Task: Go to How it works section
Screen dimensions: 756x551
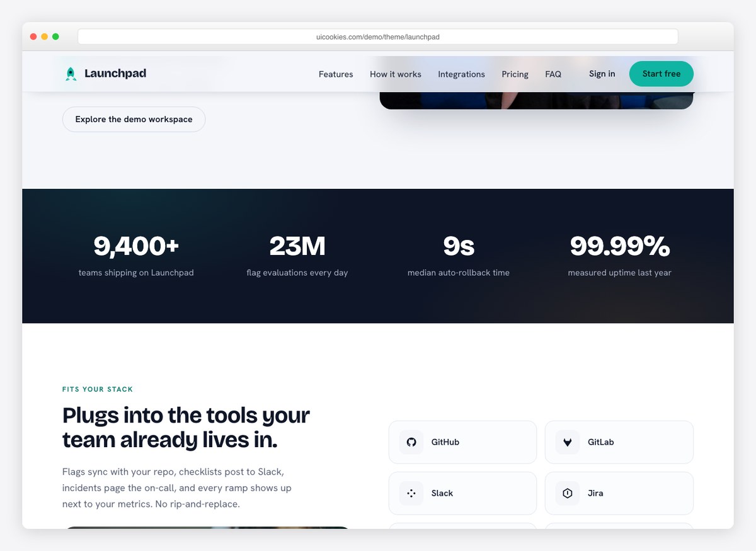Action: [x=396, y=74]
